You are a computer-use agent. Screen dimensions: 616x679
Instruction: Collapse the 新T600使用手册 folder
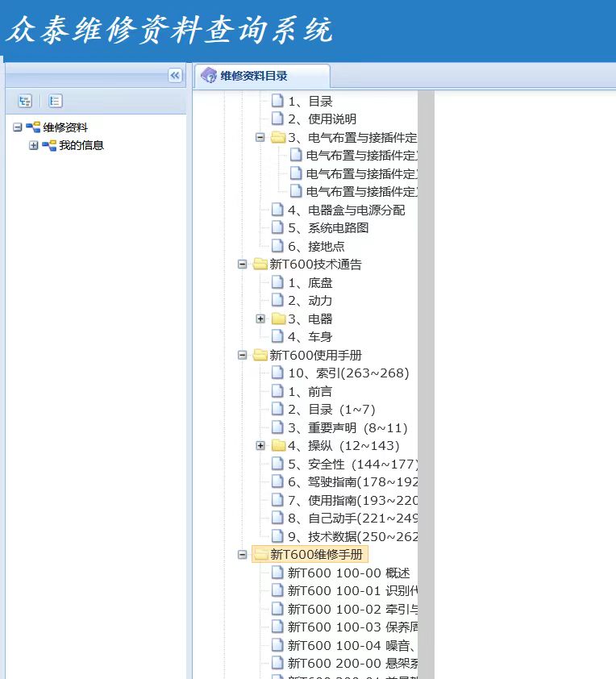click(x=242, y=355)
